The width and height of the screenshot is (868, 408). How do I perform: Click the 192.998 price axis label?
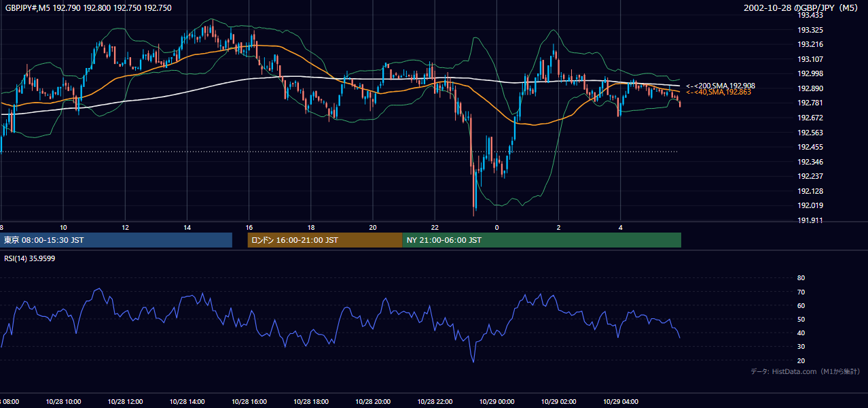click(810, 73)
